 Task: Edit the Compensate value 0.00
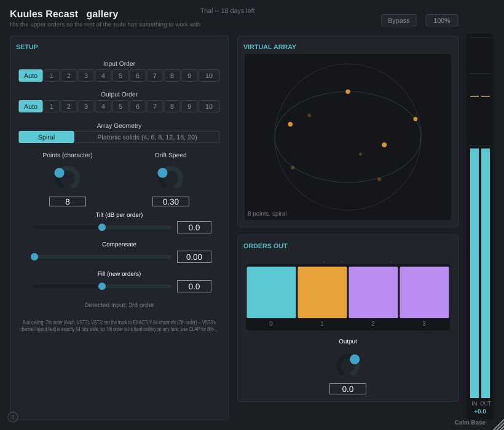click(x=194, y=257)
